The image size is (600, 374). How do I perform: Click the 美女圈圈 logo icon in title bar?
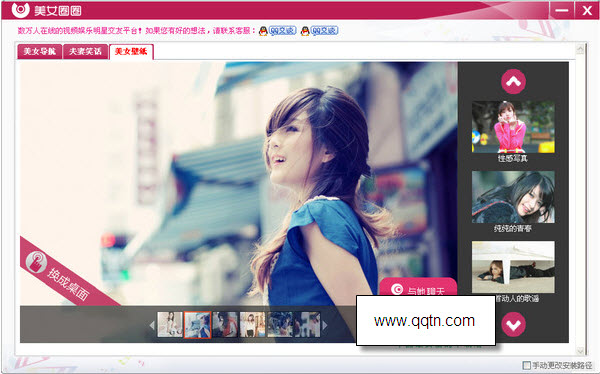point(20,10)
